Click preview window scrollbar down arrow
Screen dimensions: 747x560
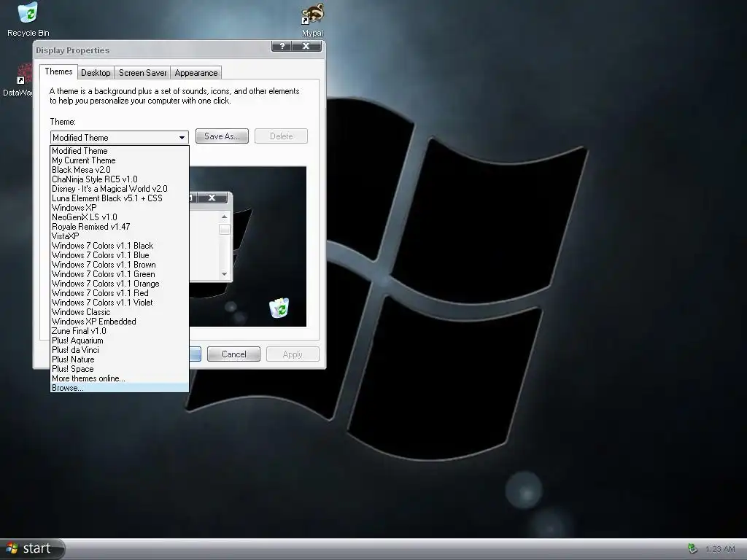(225, 274)
